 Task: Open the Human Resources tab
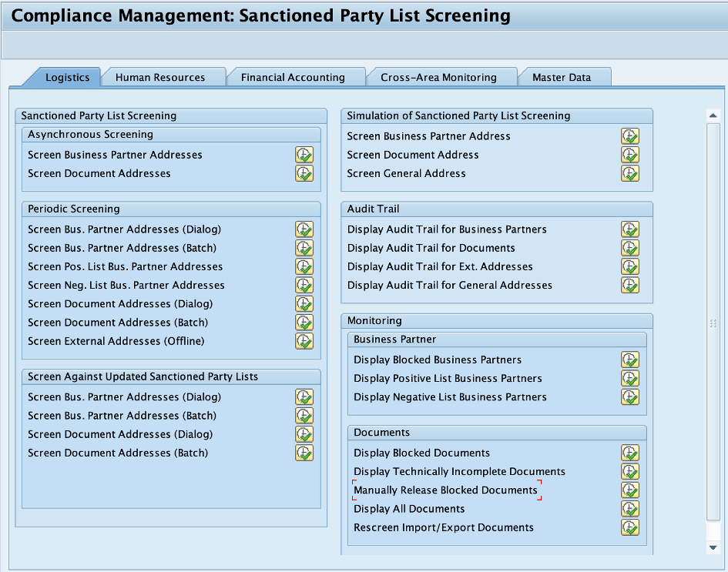[x=160, y=78]
